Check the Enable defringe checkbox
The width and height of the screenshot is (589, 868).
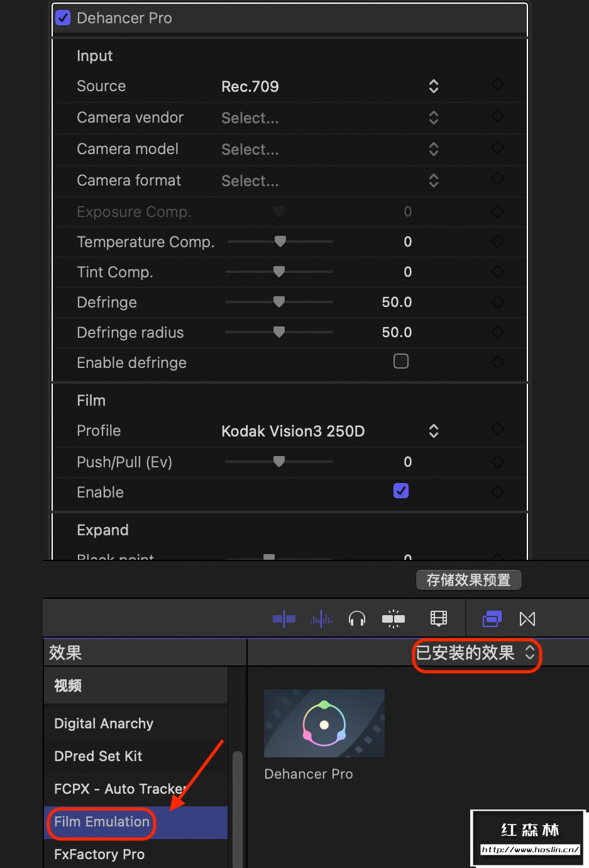pos(401,361)
